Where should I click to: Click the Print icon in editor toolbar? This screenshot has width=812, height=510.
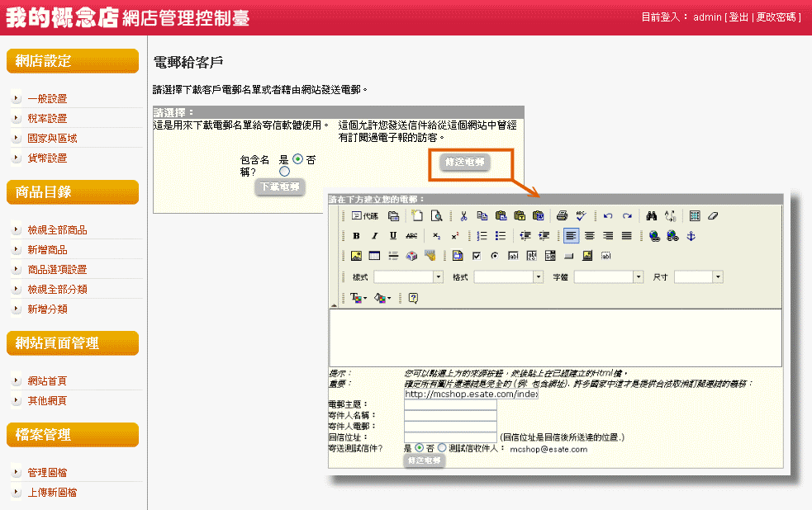pyautogui.click(x=562, y=216)
